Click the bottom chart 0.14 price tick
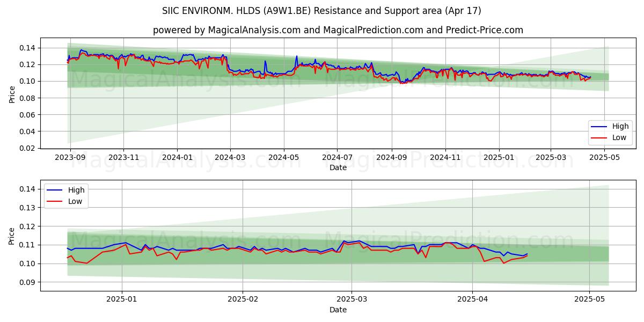Screen dimensions: 644x322 pyautogui.click(x=28, y=189)
